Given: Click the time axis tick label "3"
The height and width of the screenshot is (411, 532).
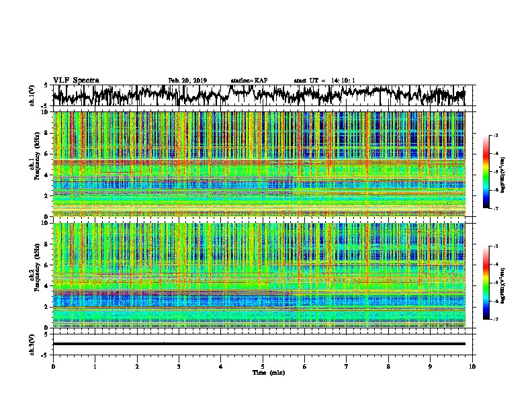Looking at the screenshot, I should pos(179,367).
